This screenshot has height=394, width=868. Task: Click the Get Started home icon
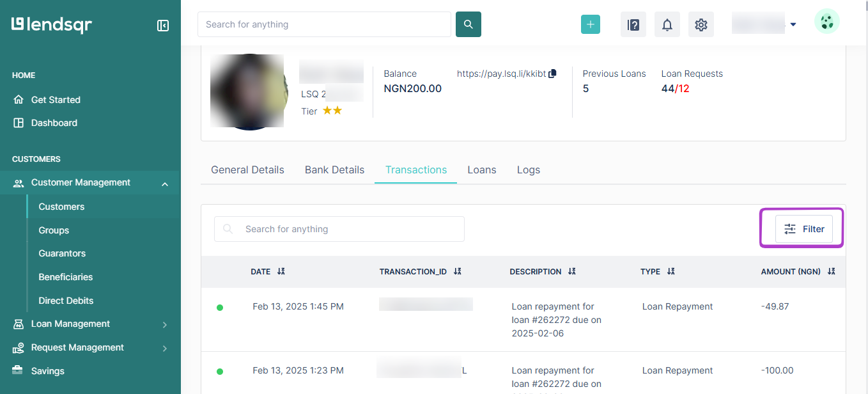[19, 100]
